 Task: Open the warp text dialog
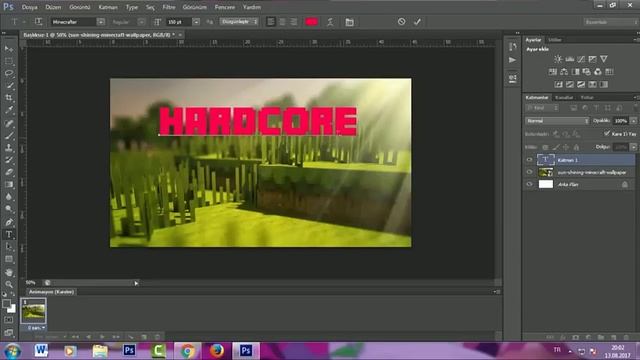click(x=330, y=22)
